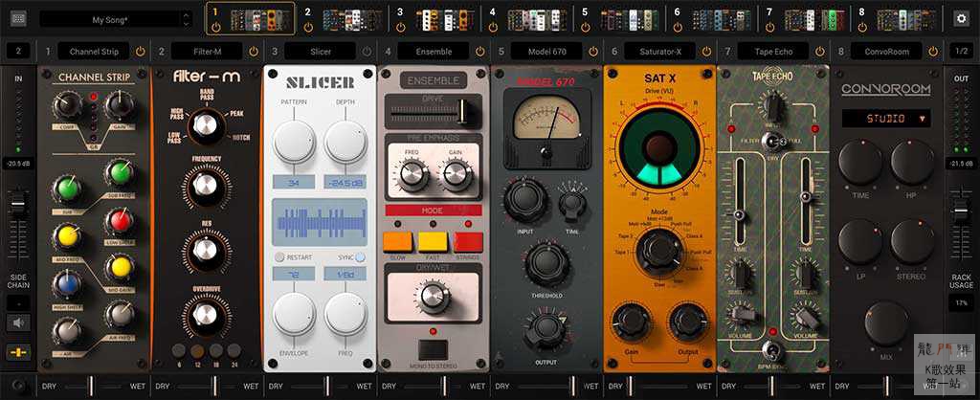The width and height of the screenshot is (980, 400).
Task: Open slot 7 Tape Echo module selector
Action: pos(773,52)
